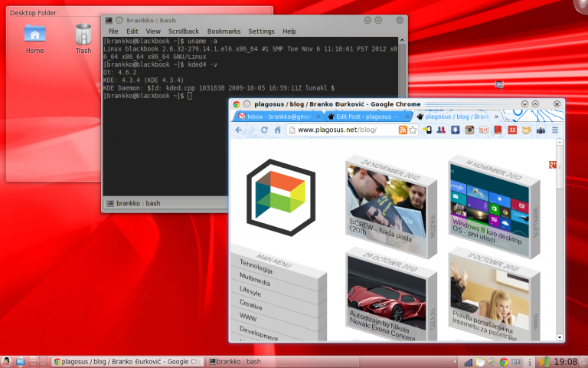Screen dimensions: 588x368
Task: Open the Help menu in terminal
Action: (289, 31)
